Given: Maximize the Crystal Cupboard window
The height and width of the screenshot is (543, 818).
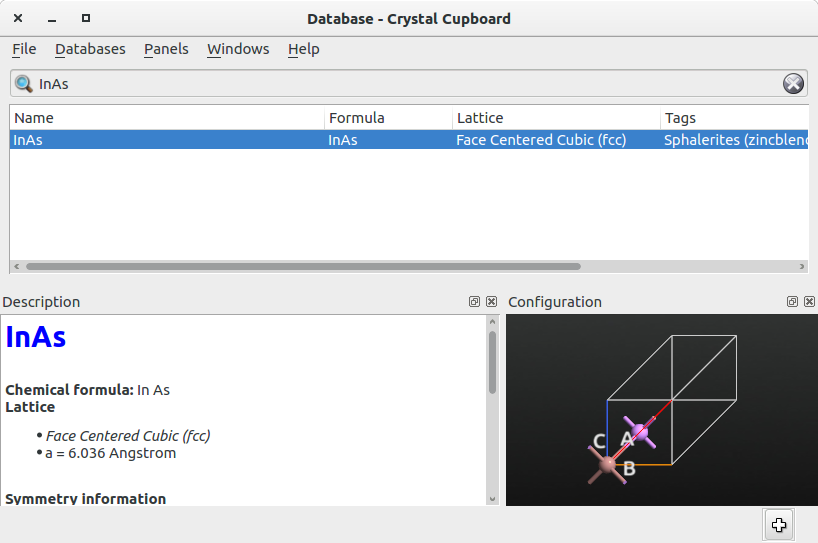Looking at the screenshot, I should (x=86, y=18).
